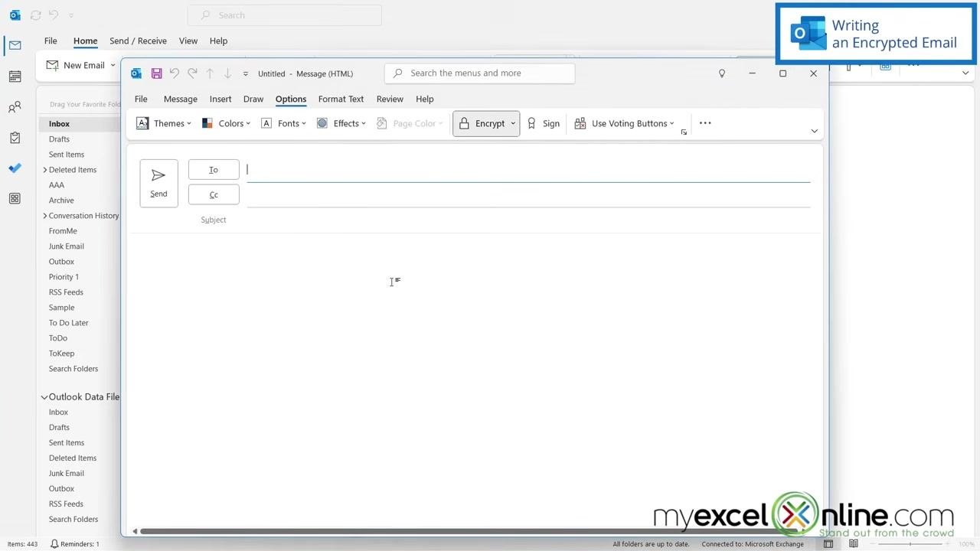Image resolution: width=980 pixels, height=551 pixels.
Task: Toggle Sign digital signature
Action: tap(543, 123)
